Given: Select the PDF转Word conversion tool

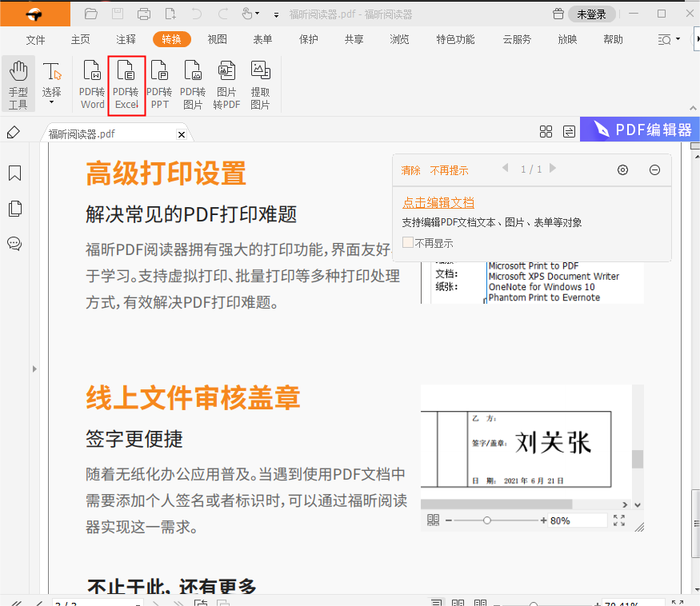Looking at the screenshot, I should (x=91, y=83).
